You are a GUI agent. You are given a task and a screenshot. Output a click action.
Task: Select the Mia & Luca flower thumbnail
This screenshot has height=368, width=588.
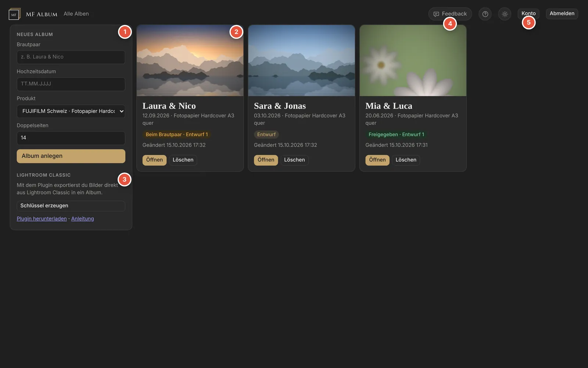tap(413, 61)
